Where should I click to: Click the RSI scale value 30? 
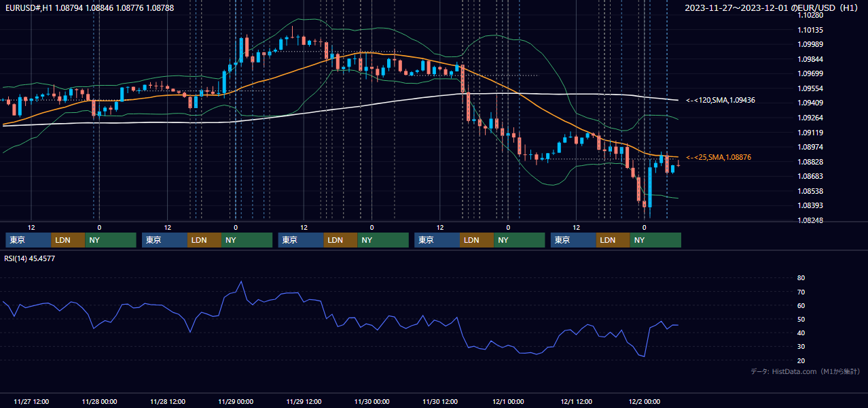[801, 347]
